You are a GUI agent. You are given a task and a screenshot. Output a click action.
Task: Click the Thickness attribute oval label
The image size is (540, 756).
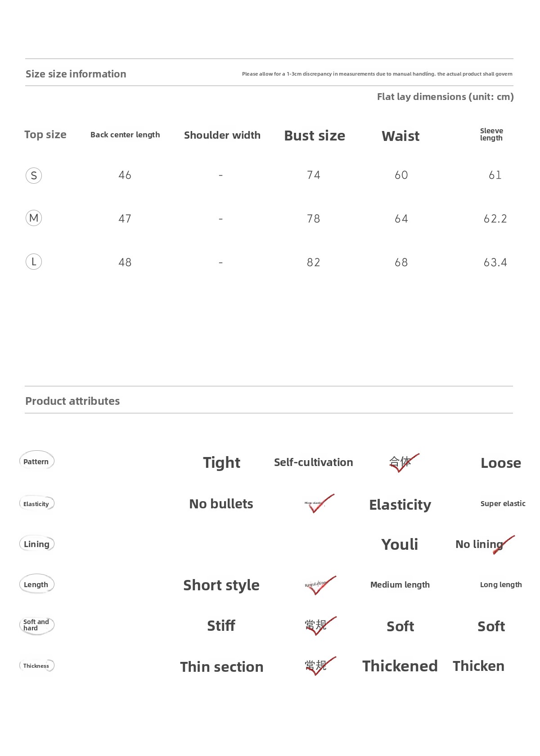pyautogui.click(x=36, y=665)
